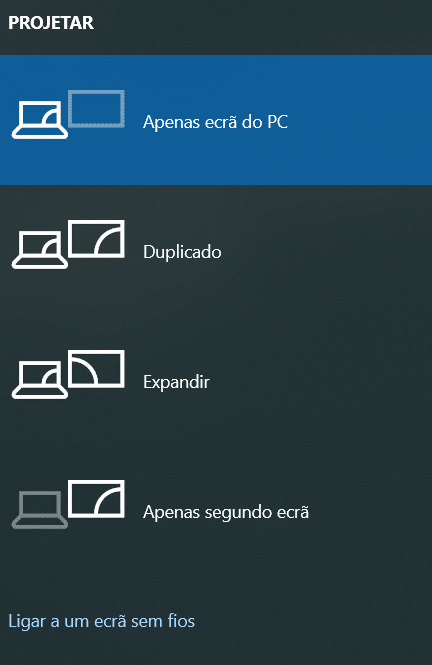
Task: Select the Apenas ecrã do PC label
Action: coord(215,122)
